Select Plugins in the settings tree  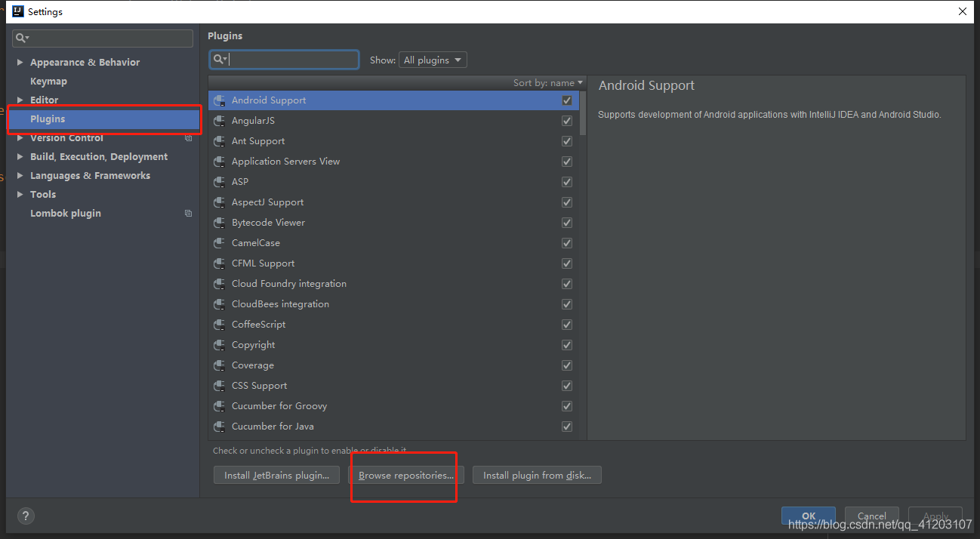[x=104, y=119]
